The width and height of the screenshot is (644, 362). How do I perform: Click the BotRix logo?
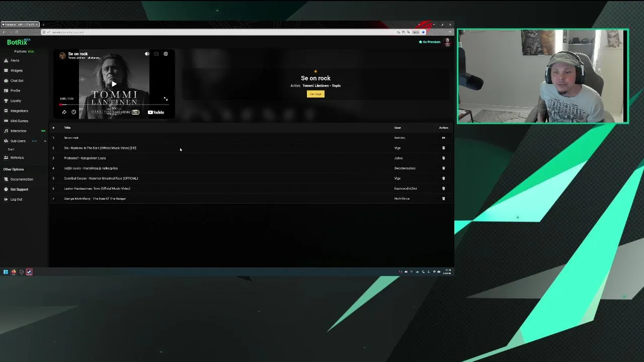coord(18,42)
